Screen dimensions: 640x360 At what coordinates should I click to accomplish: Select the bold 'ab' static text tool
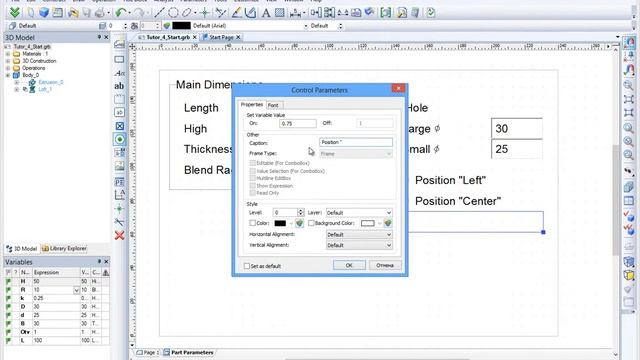pos(119,86)
